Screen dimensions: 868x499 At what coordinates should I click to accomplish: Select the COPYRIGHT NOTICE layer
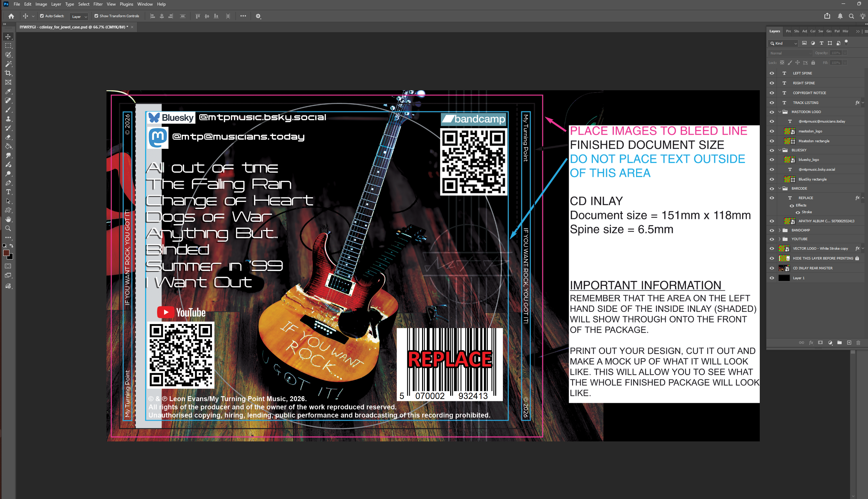pyautogui.click(x=809, y=93)
